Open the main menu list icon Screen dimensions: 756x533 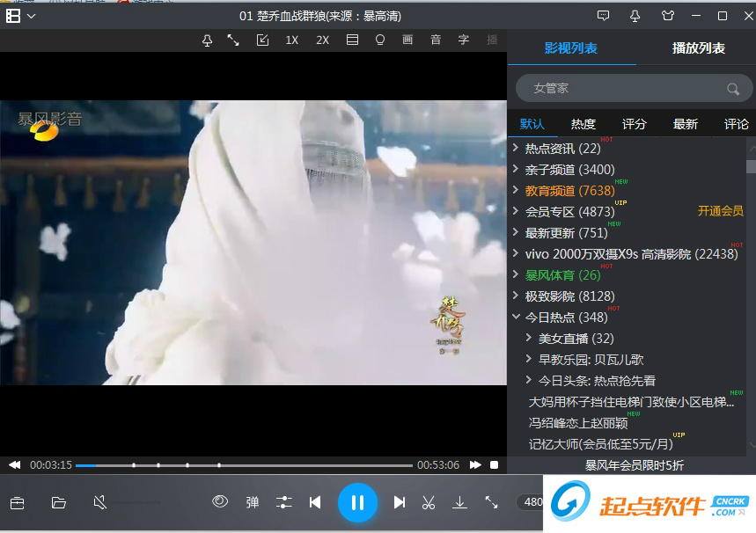[13, 16]
